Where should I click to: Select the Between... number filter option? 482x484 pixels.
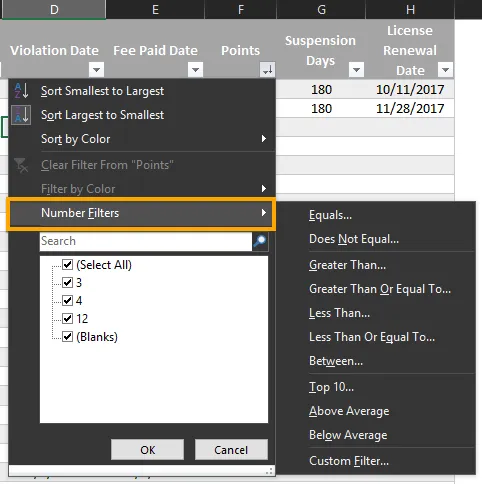coord(336,361)
